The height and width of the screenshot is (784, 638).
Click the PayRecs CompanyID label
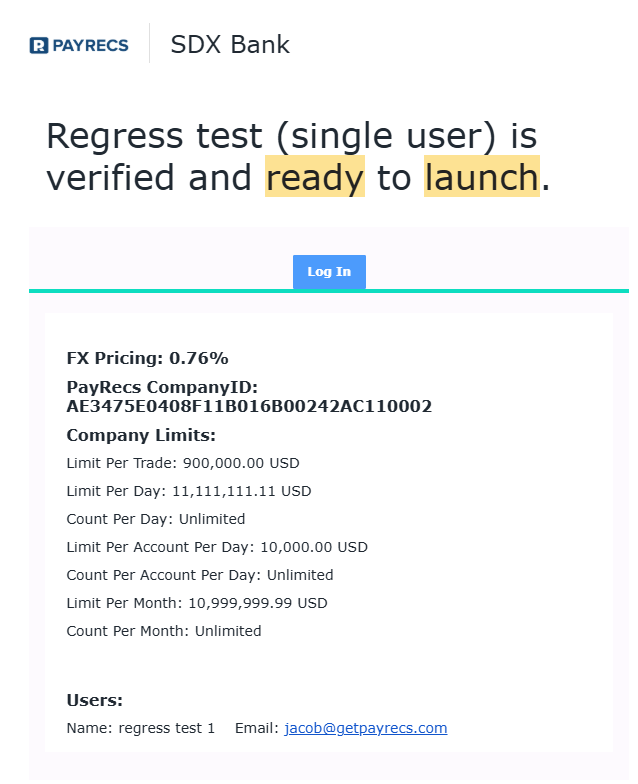(x=162, y=387)
